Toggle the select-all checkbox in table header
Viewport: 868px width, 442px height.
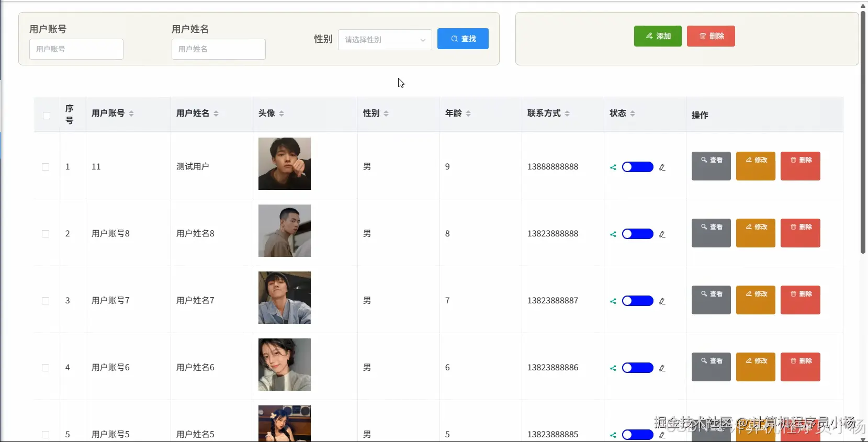pyautogui.click(x=47, y=116)
